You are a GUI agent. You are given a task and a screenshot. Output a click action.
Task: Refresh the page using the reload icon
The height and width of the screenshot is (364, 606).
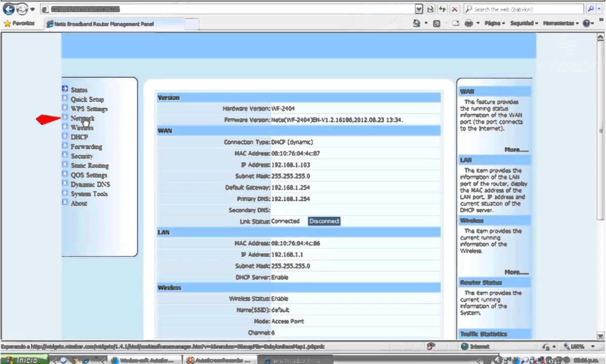click(x=442, y=9)
